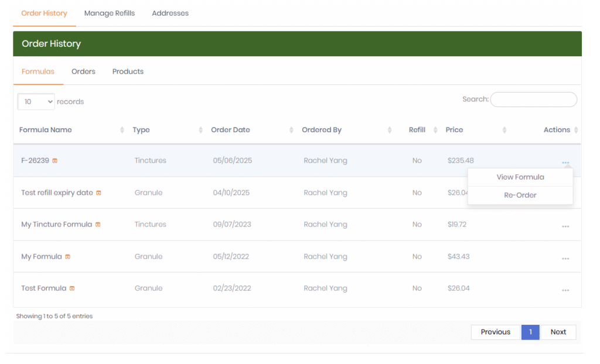The image size is (600, 364).
Task: Switch to the Manage Refills tab
Action: click(x=110, y=13)
